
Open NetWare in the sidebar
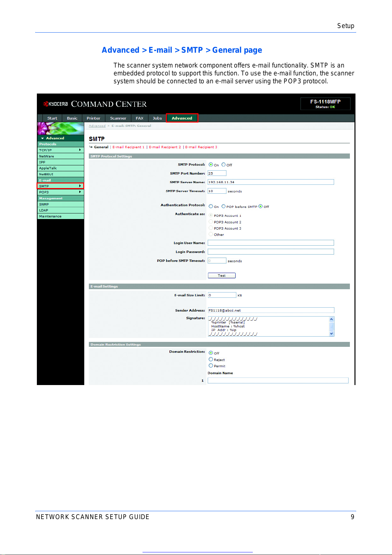click(x=61, y=156)
